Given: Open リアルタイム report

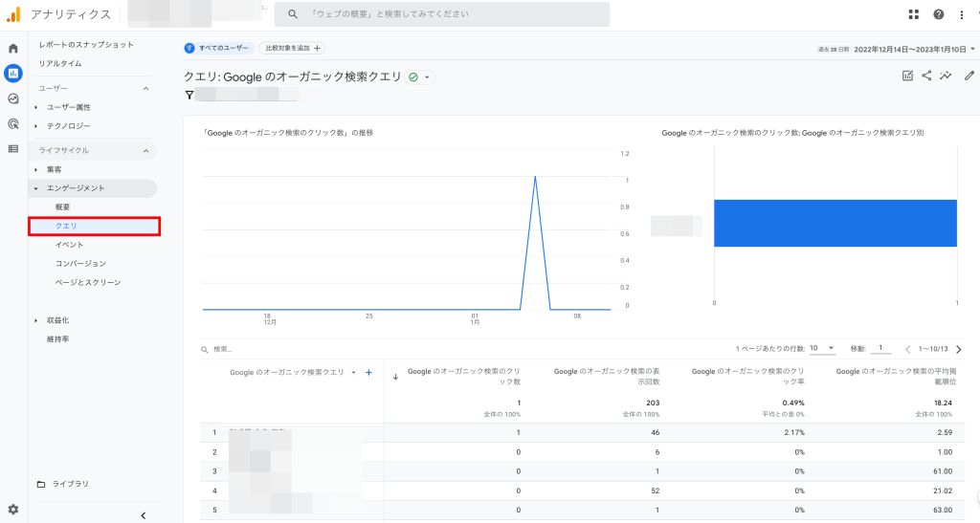Looking at the screenshot, I should click(x=60, y=64).
